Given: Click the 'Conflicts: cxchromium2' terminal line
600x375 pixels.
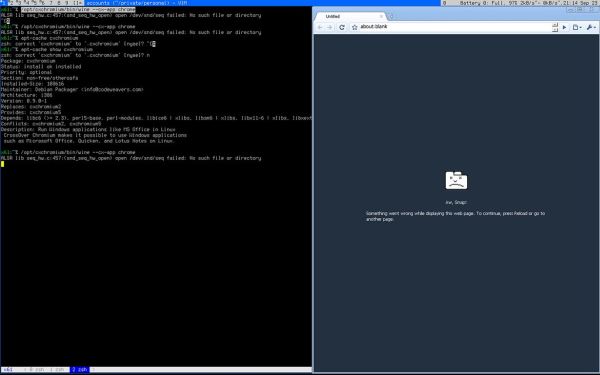Looking at the screenshot, I should (51, 124).
